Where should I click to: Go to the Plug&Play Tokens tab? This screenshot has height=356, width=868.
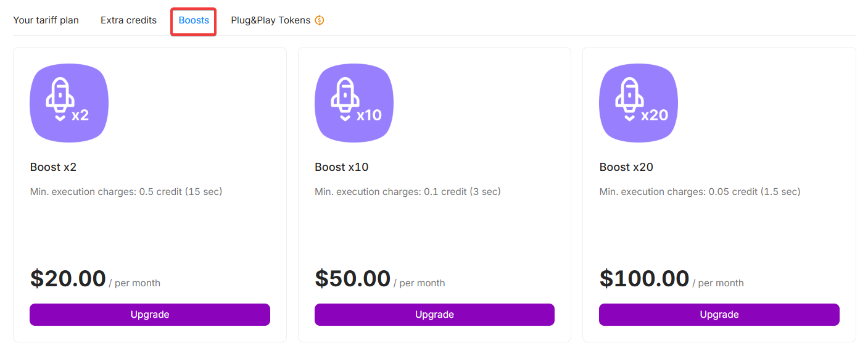point(270,20)
